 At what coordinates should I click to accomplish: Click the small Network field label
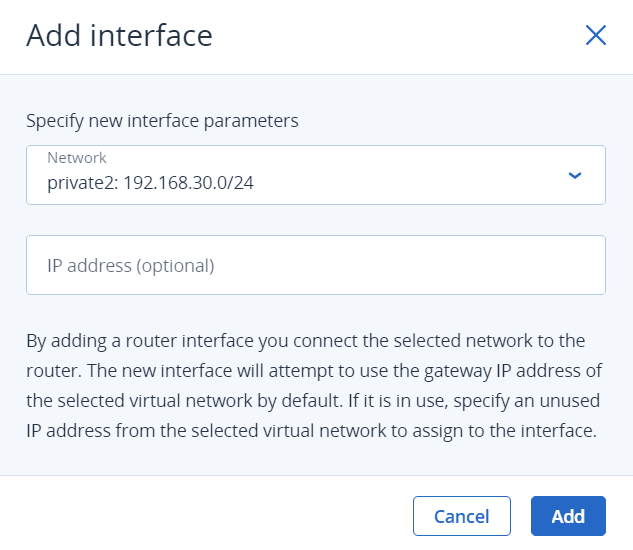(77, 158)
